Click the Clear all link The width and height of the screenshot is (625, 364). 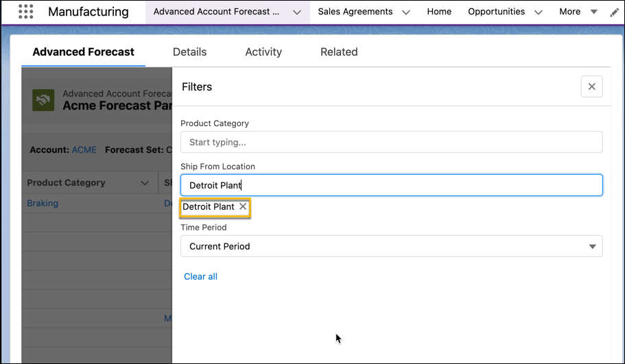[x=200, y=276]
